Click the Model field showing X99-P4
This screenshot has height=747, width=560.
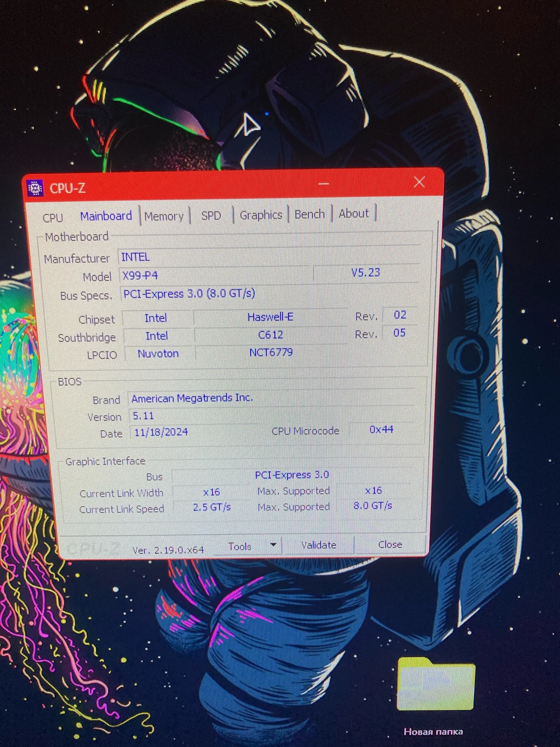(x=215, y=275)
